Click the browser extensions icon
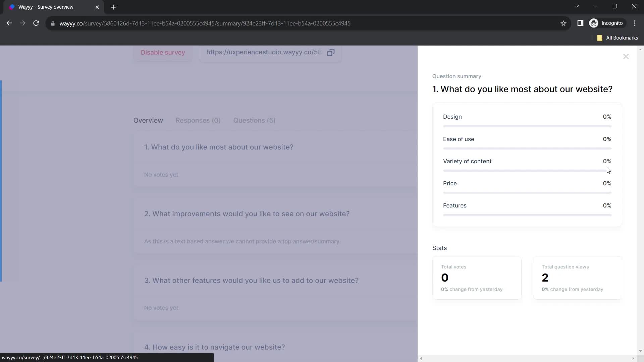This screenshot has width=644, height=362. pyautogui.click(x=580, y=23)
